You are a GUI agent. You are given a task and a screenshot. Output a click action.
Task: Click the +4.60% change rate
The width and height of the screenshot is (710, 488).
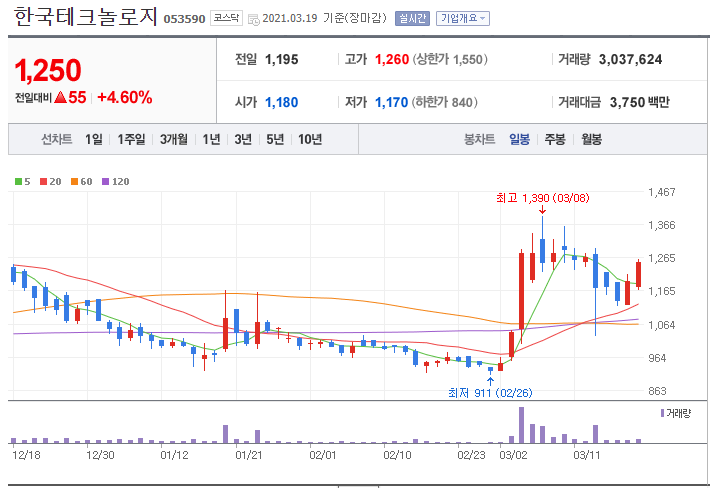[x=125, y=97]
